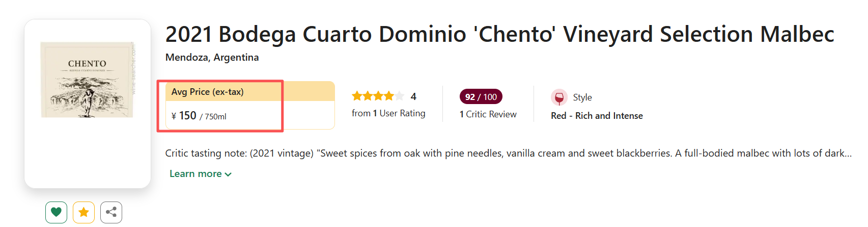Click the ¥ 150 price value
The image size is (868, 227).
184,116
